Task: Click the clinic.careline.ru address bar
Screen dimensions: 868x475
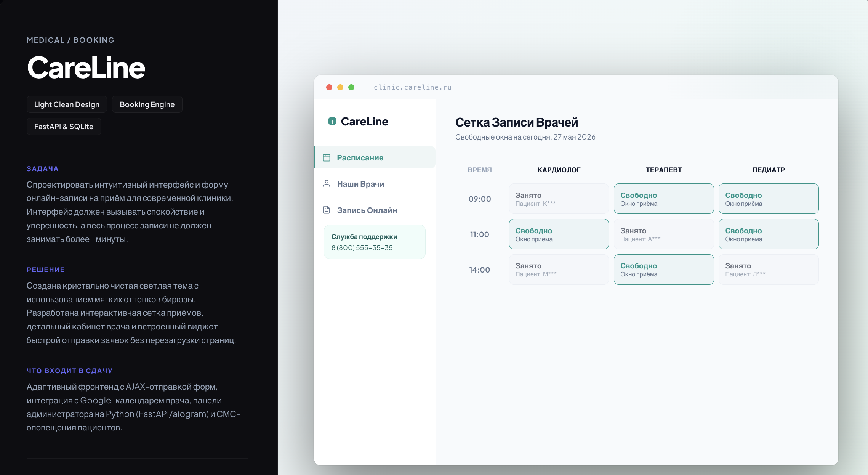Action: pos(412,87)
